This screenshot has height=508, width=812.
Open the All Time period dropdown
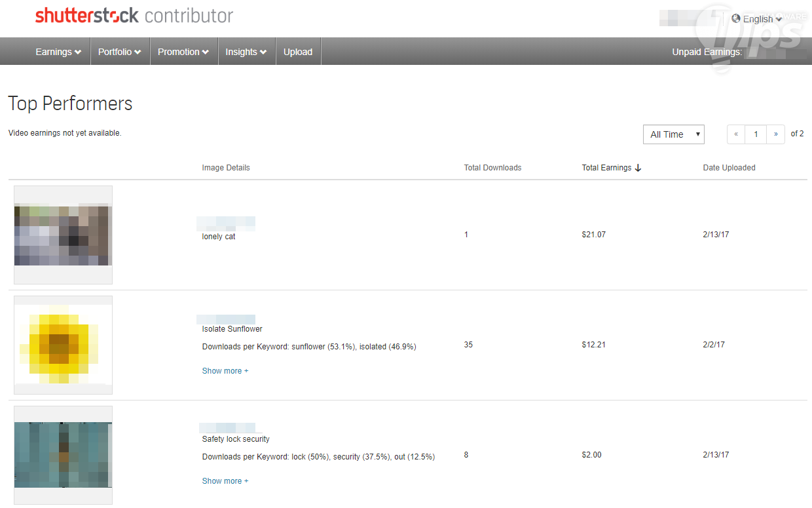coord(673,134)
